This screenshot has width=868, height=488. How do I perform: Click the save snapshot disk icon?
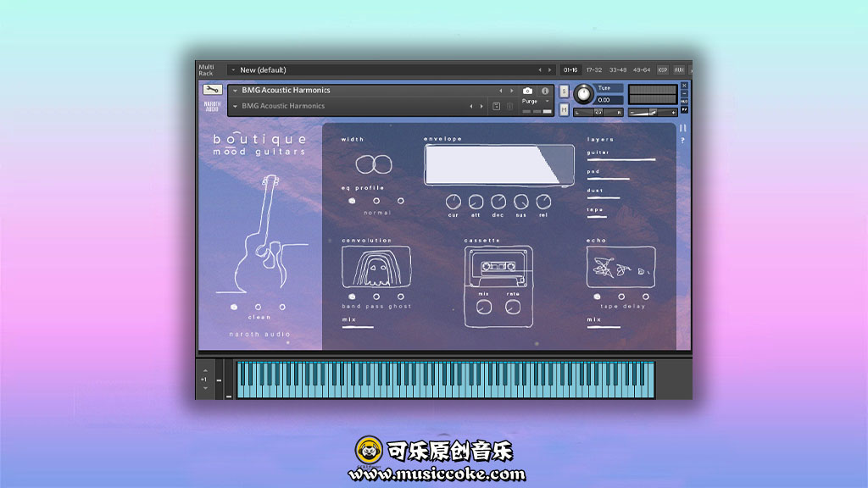(497, 106)
